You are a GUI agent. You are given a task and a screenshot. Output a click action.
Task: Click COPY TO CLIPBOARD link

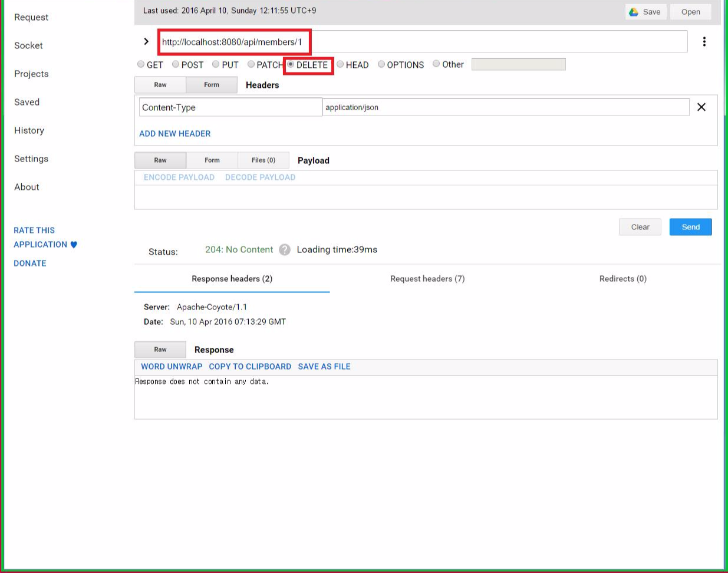[250, 367]
